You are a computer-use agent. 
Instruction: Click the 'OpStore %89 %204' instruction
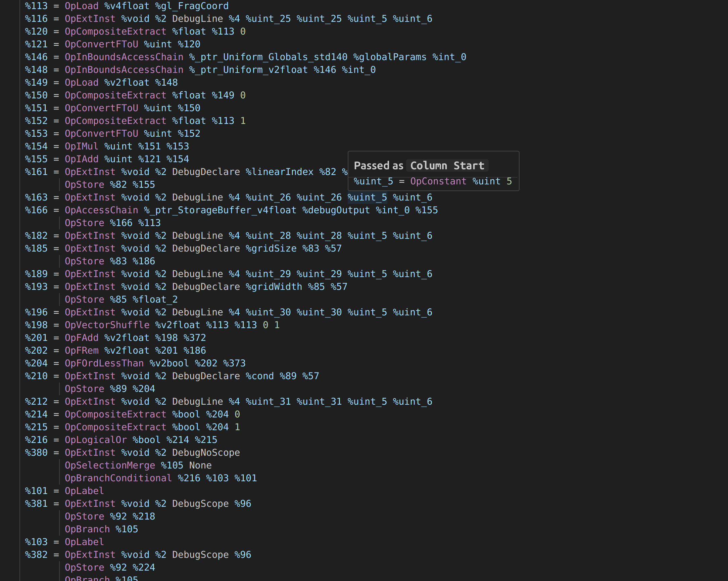110,389
